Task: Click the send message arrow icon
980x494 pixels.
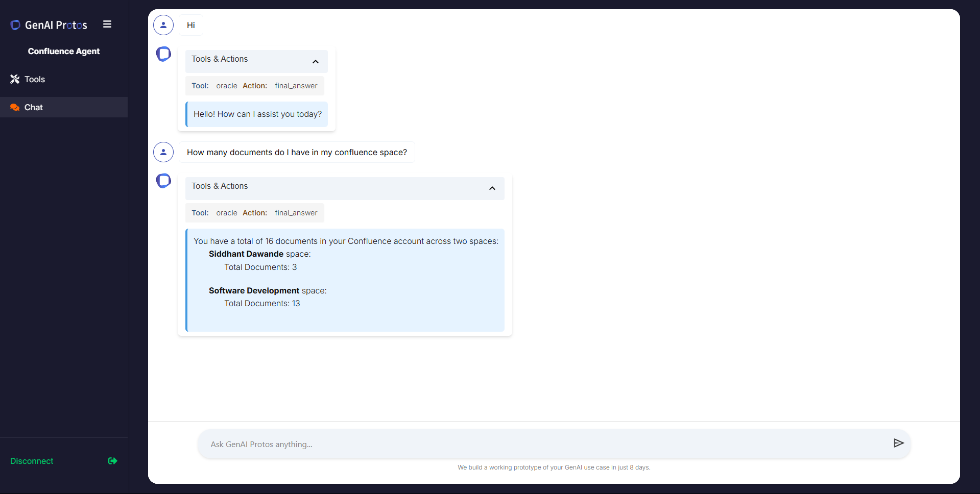Action: click(x=899, y=443)
